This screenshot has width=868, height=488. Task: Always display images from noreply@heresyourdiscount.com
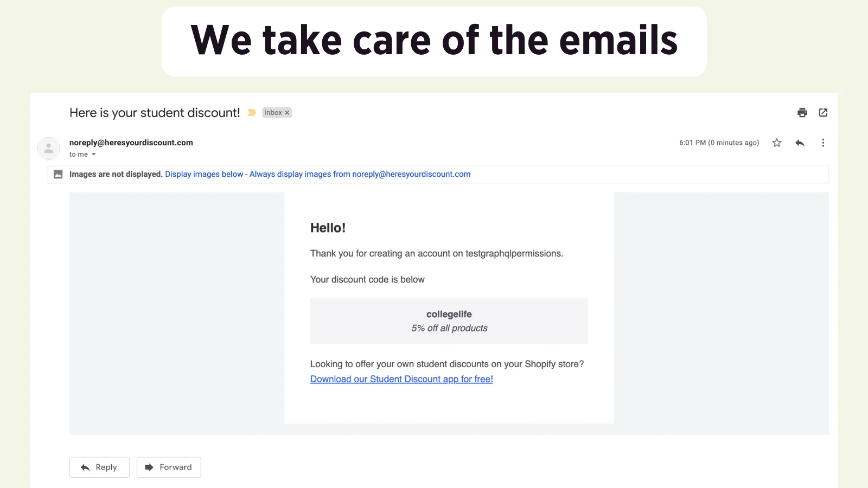[x=360, y=174]
